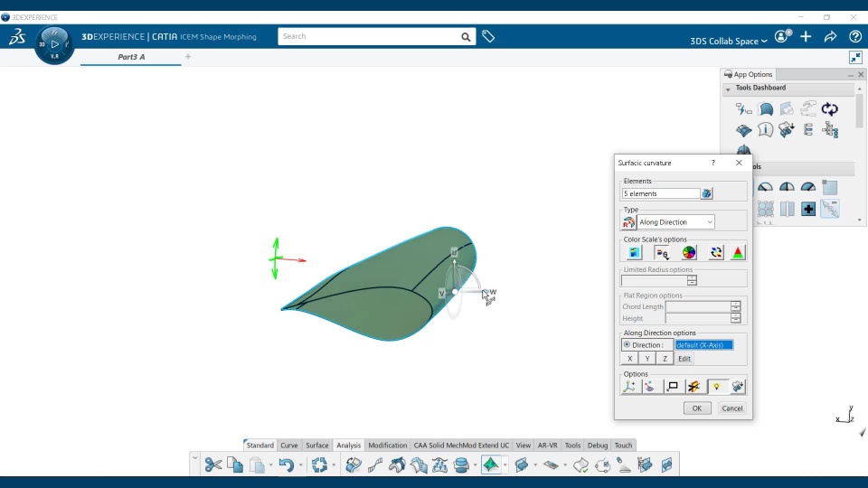
Task: Open the Undo history dropdown arrow
Action: 300,465
